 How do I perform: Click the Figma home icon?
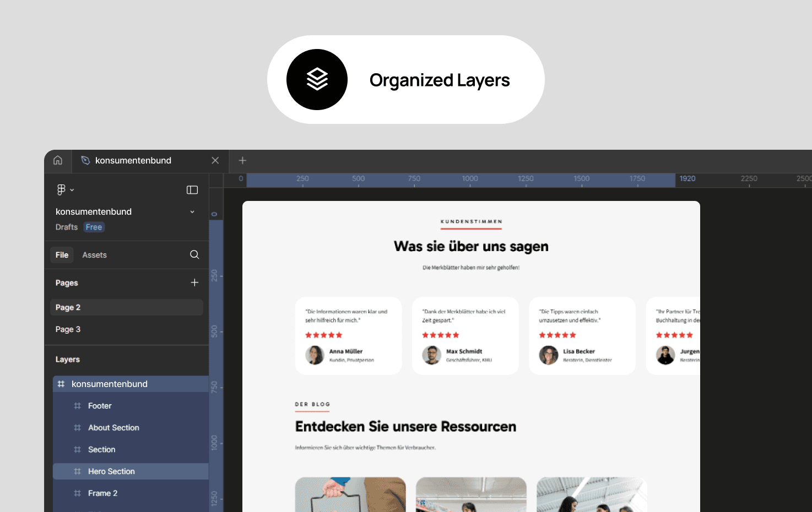coord(58,160)
